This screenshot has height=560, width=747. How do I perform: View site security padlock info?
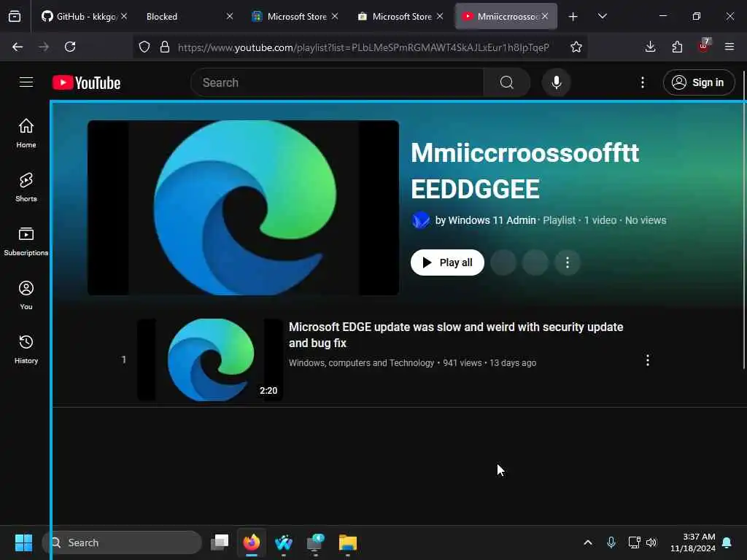tap(165, 47)
